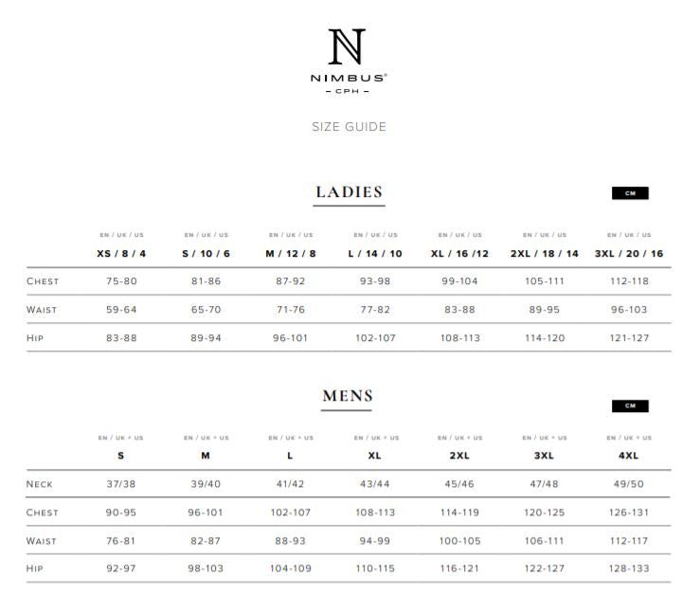This screenshot has width=700, height=612.
Task: Click the CM unit badge beside Ladies
Action: 630,193
